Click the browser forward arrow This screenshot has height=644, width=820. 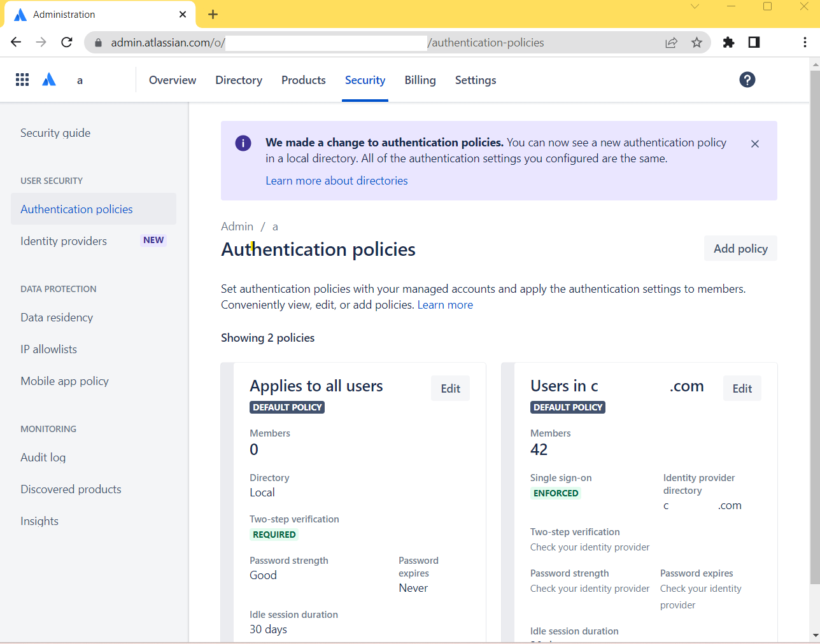click(41, 42)
